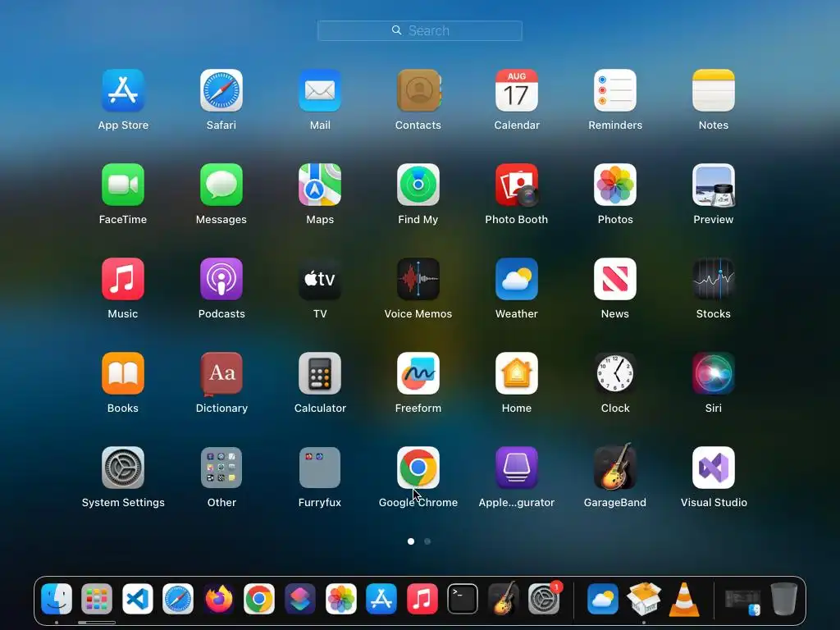Viewport: 840px width, 630px height.
Task: Open App Store in the Dock
Action: pos(381,598)
